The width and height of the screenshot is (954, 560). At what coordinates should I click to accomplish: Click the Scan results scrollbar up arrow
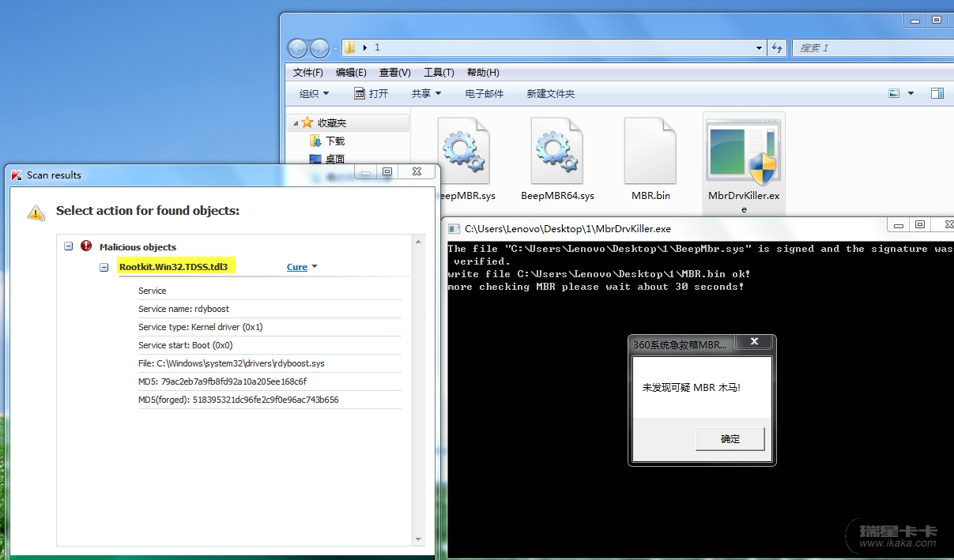click(419, 240)
